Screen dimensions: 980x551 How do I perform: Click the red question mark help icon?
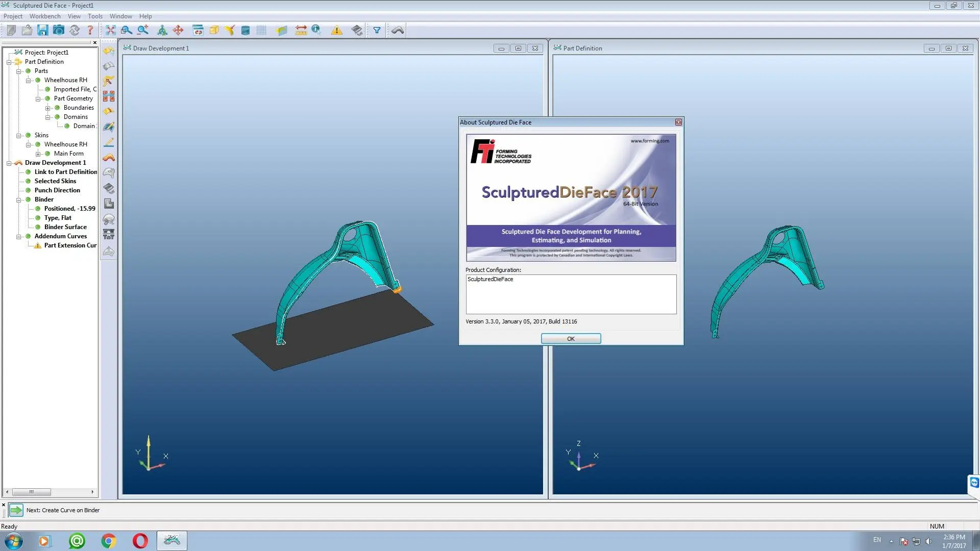pyautogui.click(x=90, y=31)
